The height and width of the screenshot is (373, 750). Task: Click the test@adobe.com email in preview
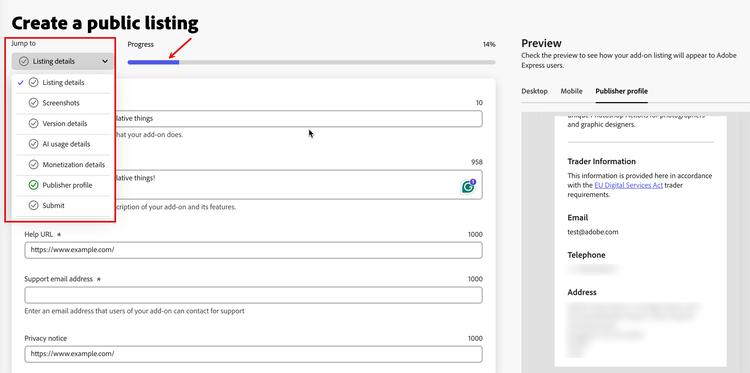pos(593,232)
